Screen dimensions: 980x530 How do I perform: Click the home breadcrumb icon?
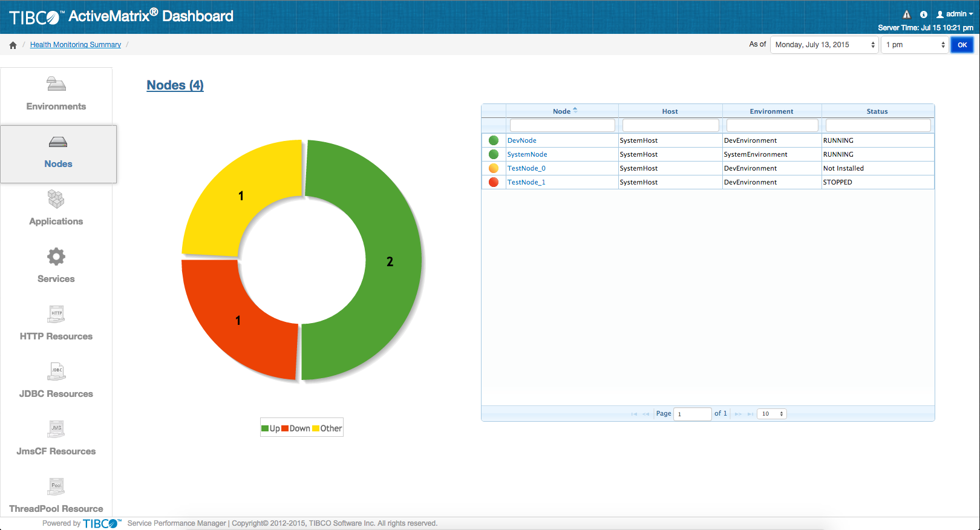click(x=13, y=45)
